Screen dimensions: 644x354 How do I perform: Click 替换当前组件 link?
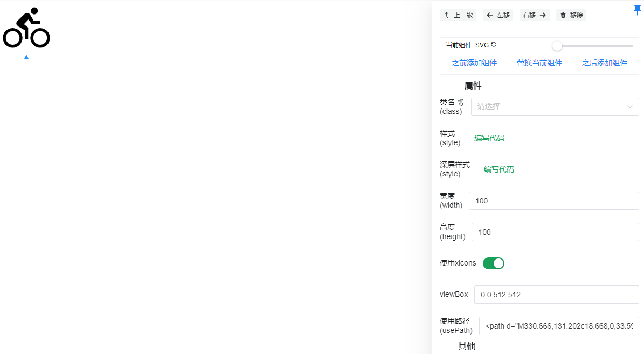point(539,63)
